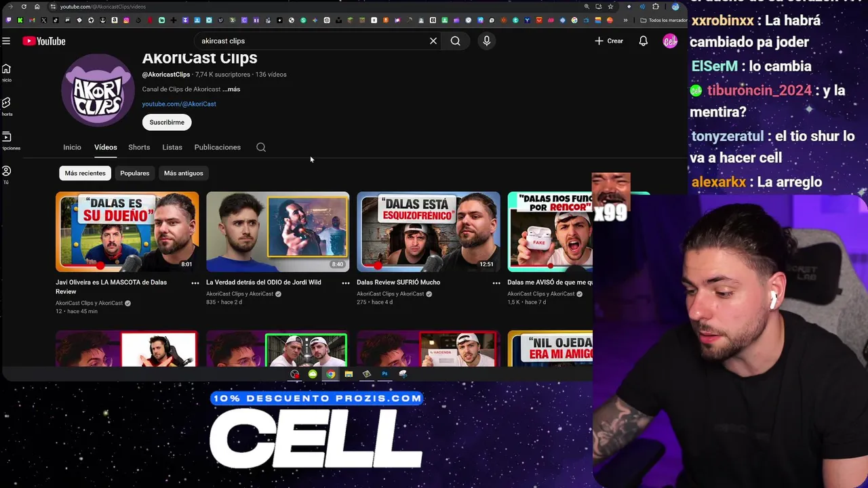This screenshot has height=488, width=868.
Task: Open video title Javi Oliveira es LA MASCOTA
Action: pos(111,287)
